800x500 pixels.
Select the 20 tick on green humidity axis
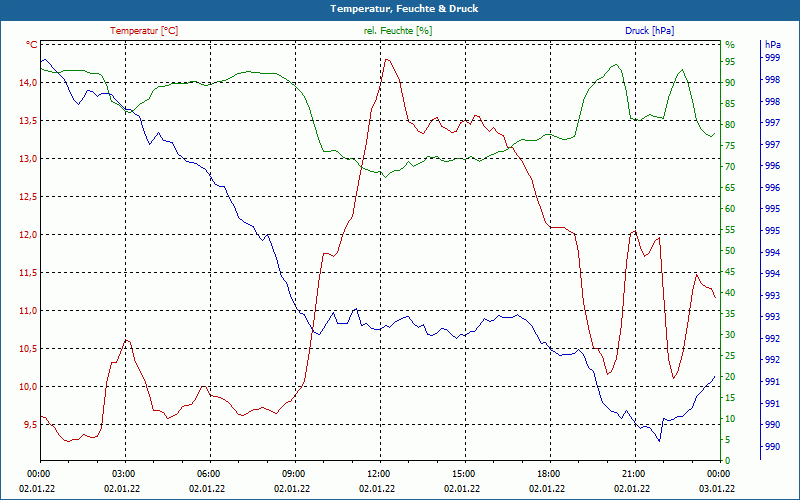[730, 377]
